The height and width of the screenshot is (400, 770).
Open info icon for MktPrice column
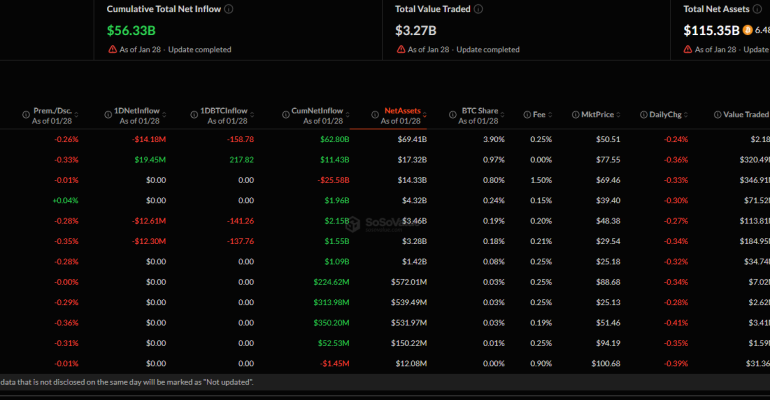coord(576,115)
